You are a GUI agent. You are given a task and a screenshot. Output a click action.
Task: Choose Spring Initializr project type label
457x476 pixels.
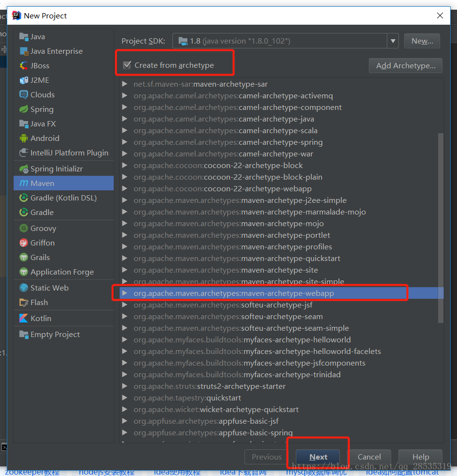(x=57, y=169)
